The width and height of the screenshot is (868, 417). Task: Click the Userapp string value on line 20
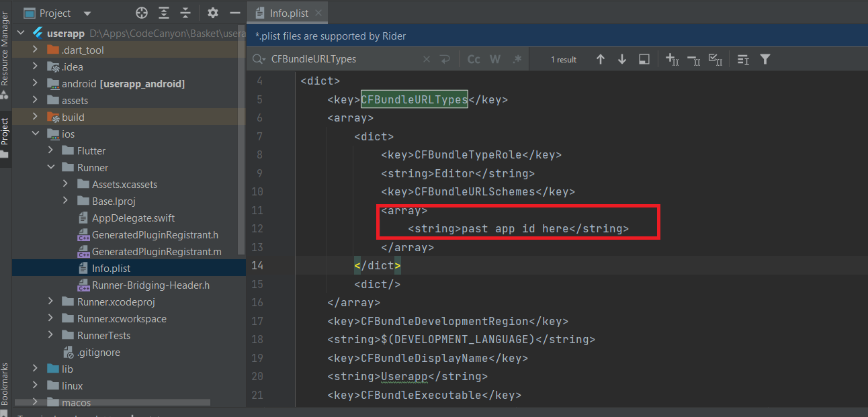(x=404, y=377)
